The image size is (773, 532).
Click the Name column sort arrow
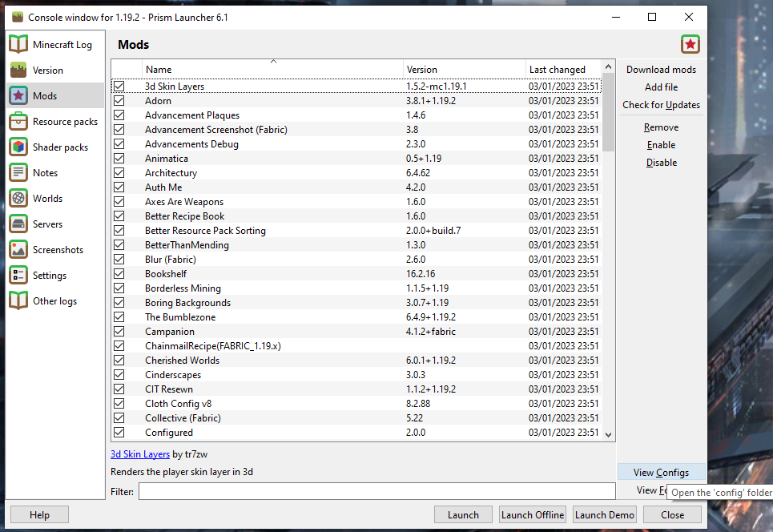coord(273,61)
